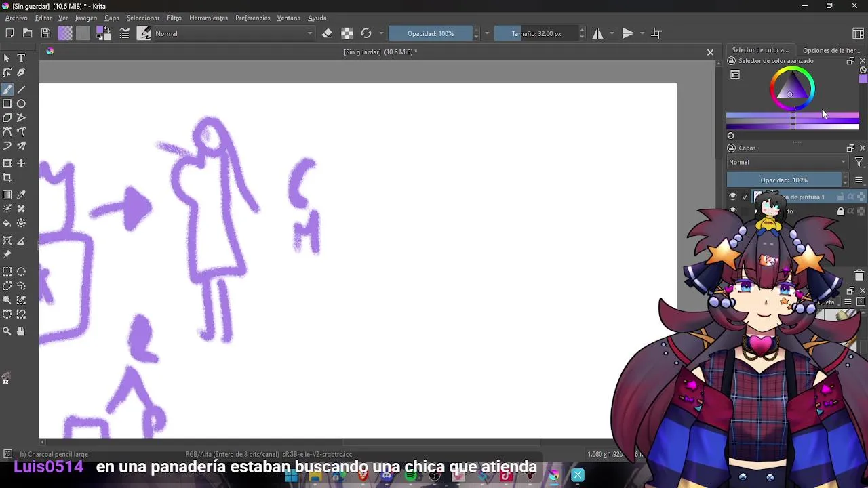
Task: Toggle eraser mode
Action: tap(327, 33)
